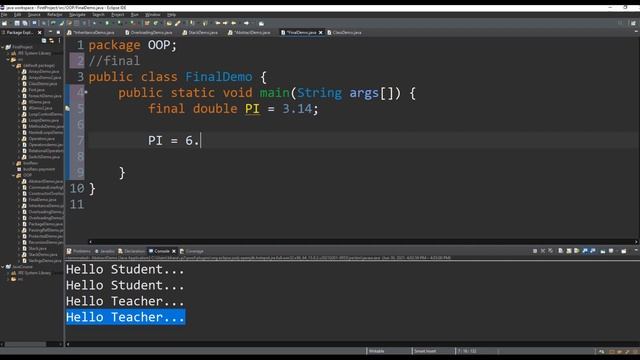Click the green Run toolbar icon
Image resolution: width=640 pixels, height=360 pixels.
[x=107, y=23]
